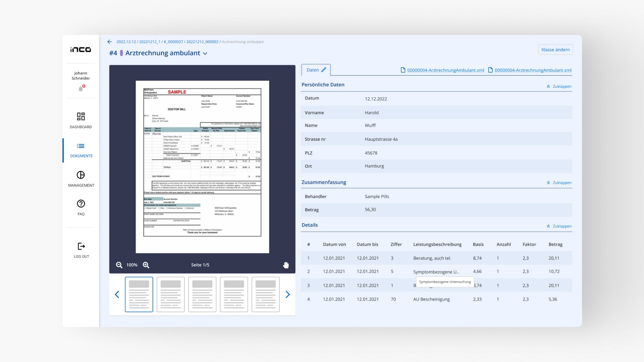Open the Arztrechnung ambulant title dropdown
Viewport: 644px width, 362px height.
pyautogui.click(x=205, y=53)
